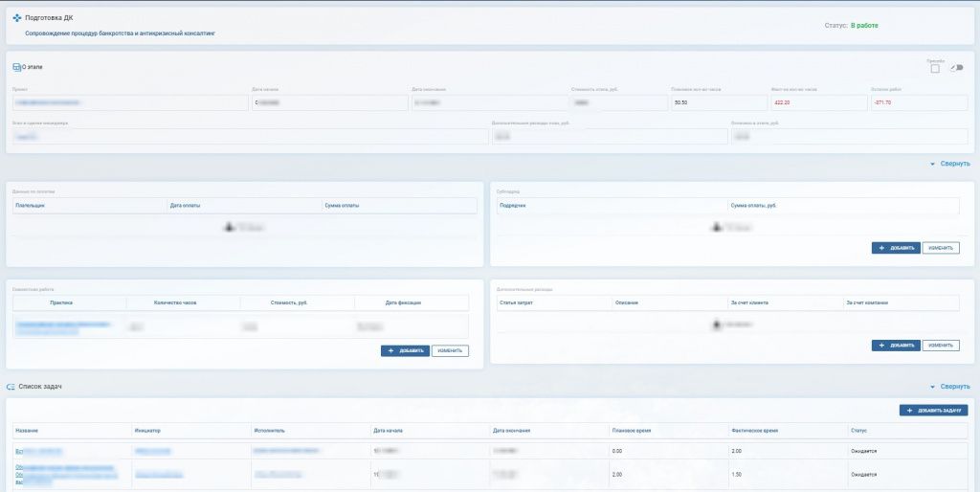
Task: Toggle the switch in О этапе header
Action: [x=956, y=68]
